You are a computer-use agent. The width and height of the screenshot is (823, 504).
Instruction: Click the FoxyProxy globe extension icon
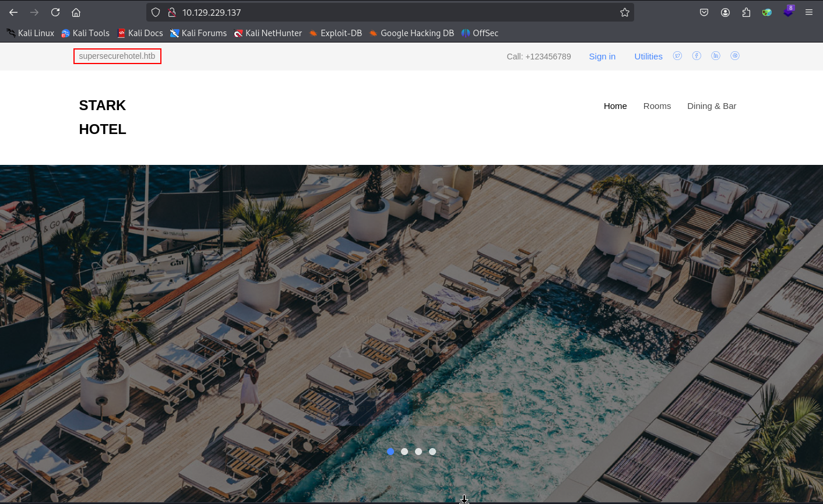click(767, 12)
